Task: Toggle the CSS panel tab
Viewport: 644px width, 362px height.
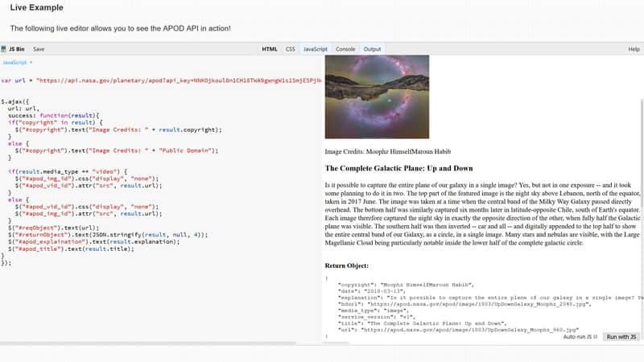Action: pos(291,49)
